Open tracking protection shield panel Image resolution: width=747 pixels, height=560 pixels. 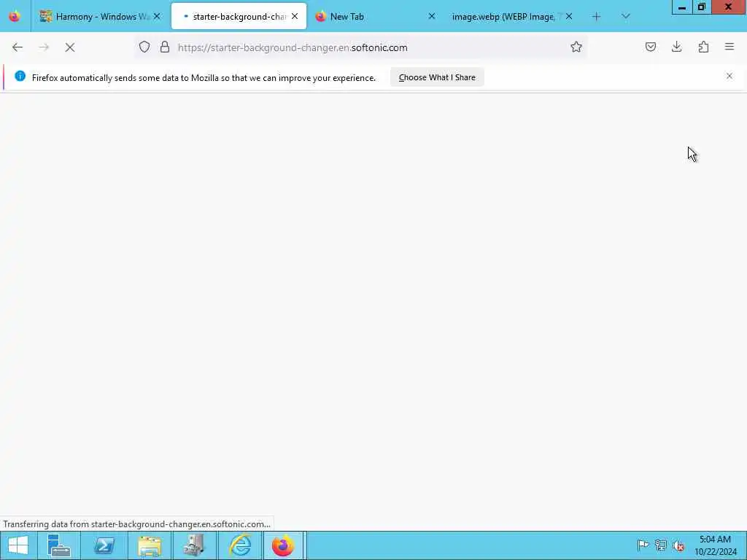pos(144,47)
